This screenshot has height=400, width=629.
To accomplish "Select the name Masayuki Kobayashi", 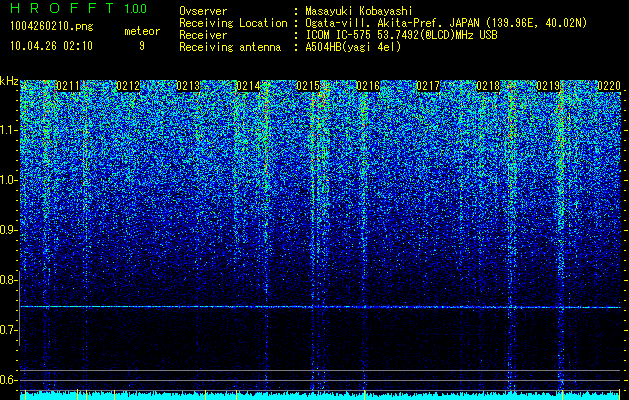I will tap(358, 11).
